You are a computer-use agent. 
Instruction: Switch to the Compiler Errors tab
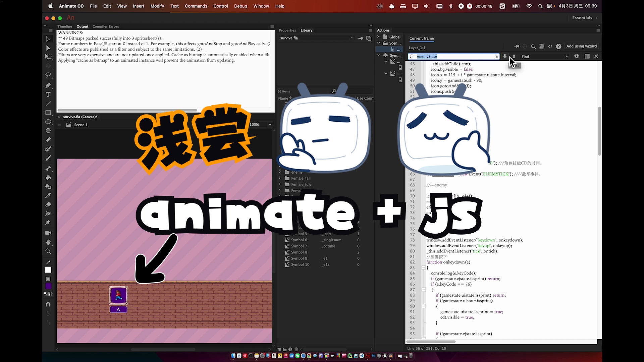[x=106, y=26]
